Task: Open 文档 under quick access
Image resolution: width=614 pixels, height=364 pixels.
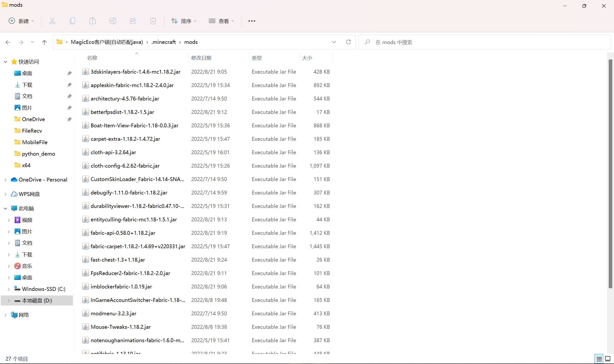Action: (23, 96)
